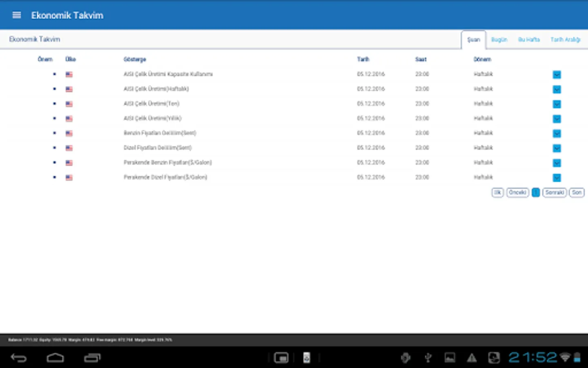Expand details for the Benzin Fiyatları (Sent) row
Viewport: 588px width, 368px height.
pyautogui.click(x=557, y=133)
